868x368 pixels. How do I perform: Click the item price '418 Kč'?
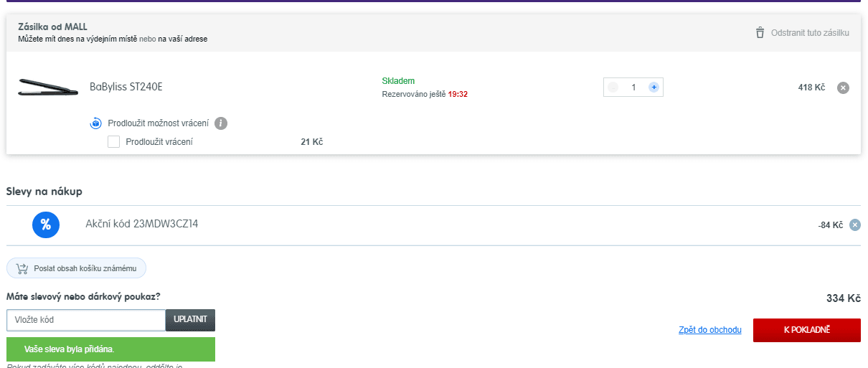point(811,88)
